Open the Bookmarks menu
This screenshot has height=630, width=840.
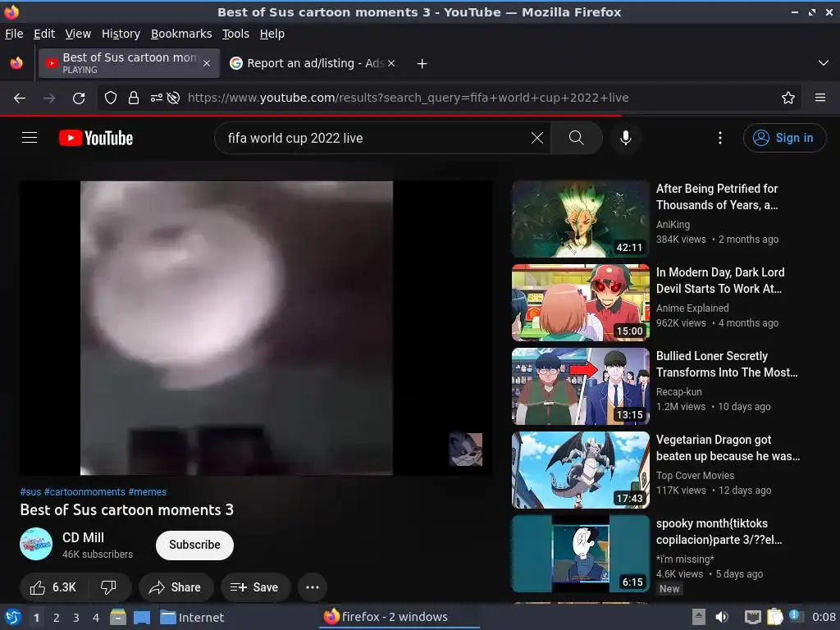tap(181, 34)
